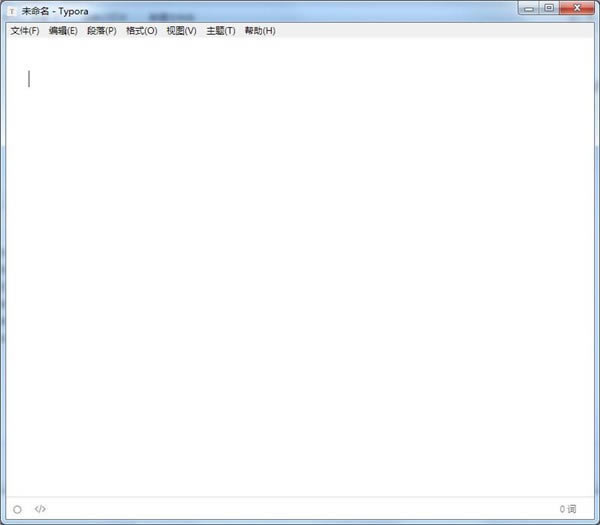Image resolution: width=600 pixels, height=525 pixels.
Task: Toggle the sidebar with the circle icon
Action: (17, 509)
